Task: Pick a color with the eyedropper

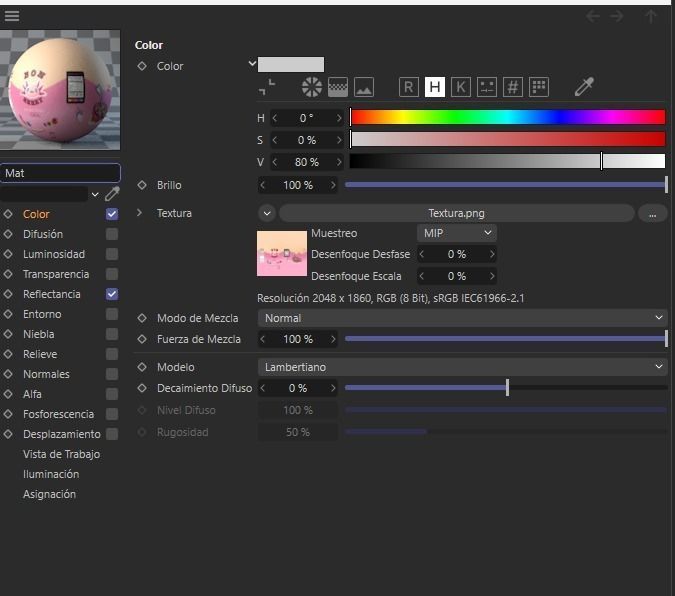Action: [x=584, y=87]
